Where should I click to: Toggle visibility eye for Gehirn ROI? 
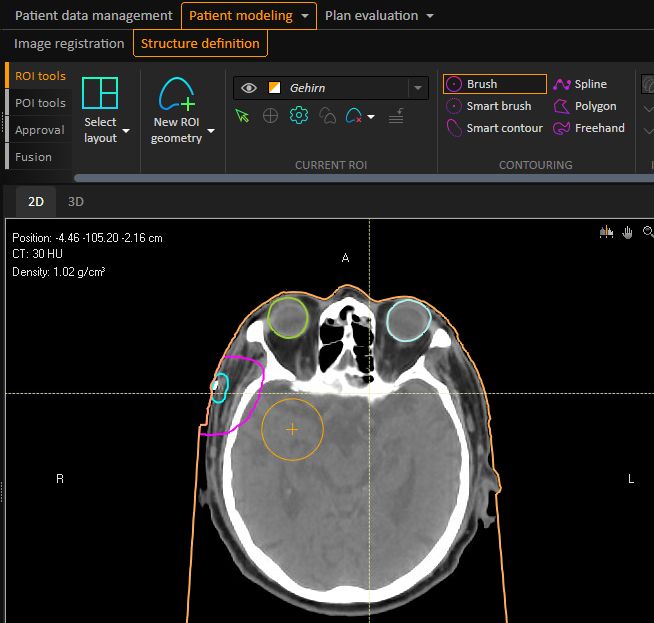249,88
